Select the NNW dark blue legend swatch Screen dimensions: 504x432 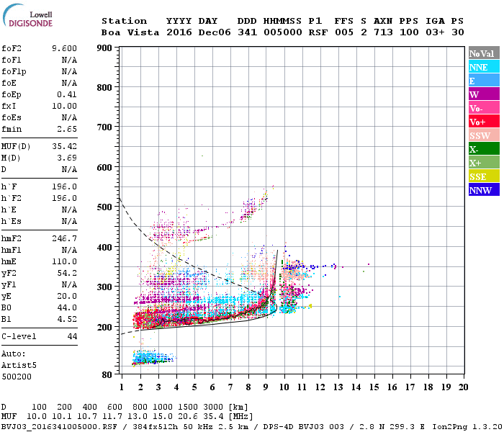[484, 189]
